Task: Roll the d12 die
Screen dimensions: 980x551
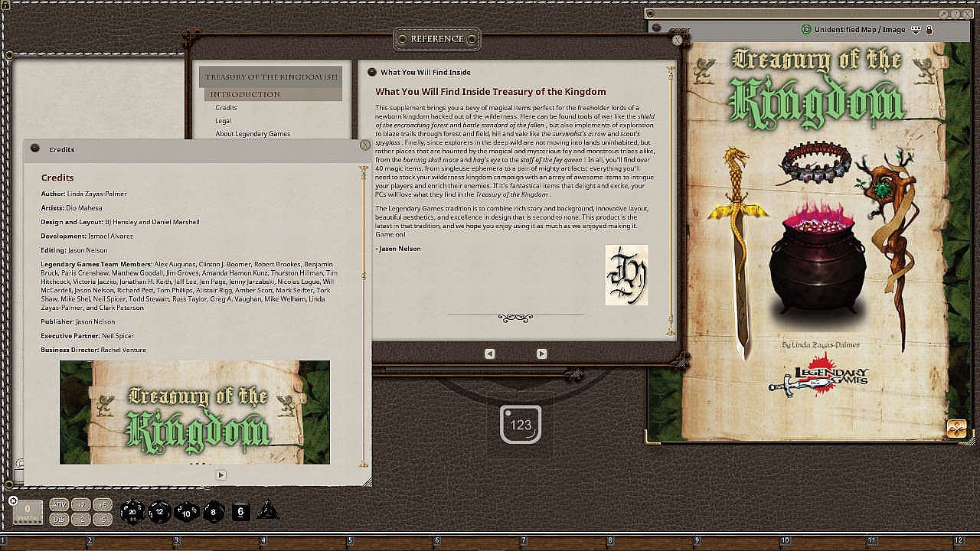Action: 159,511
